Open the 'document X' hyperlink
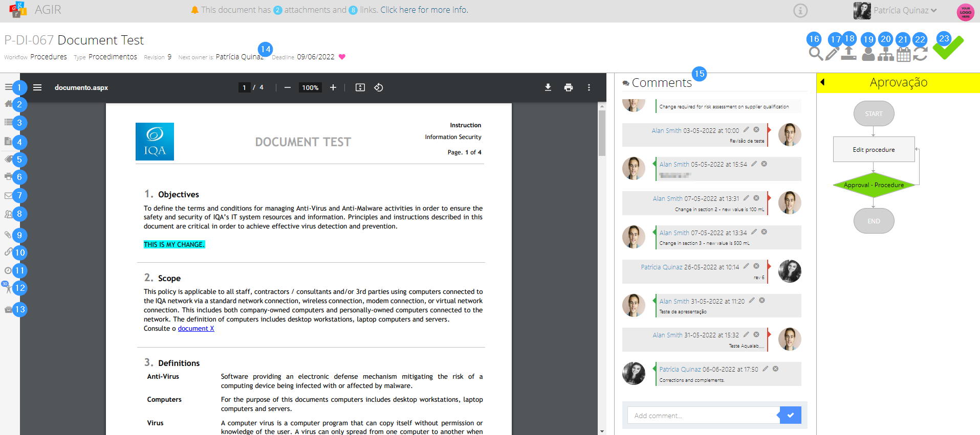980x435 pixels. (196, 329)
